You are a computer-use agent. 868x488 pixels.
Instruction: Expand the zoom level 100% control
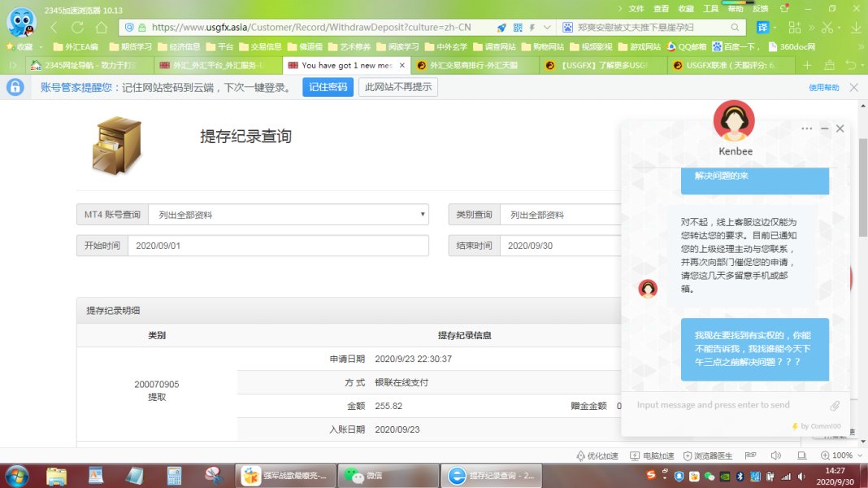click(x=842, y=455)
